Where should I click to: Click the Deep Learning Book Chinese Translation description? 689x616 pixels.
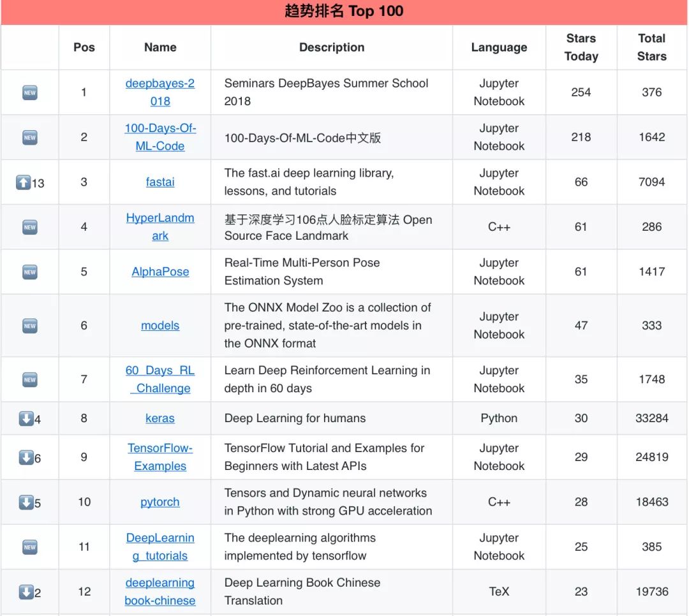pos(302,591)
